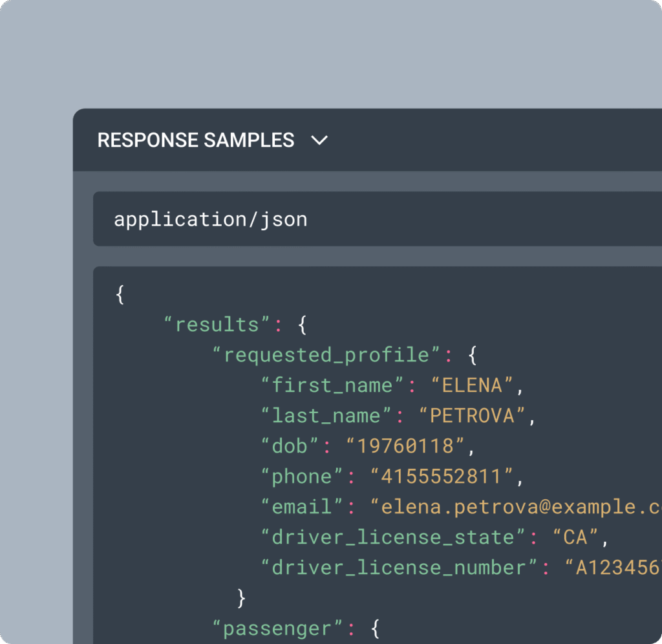Click the "phone" key
This screenshot has height=644, width=662.
coord(302,477)
